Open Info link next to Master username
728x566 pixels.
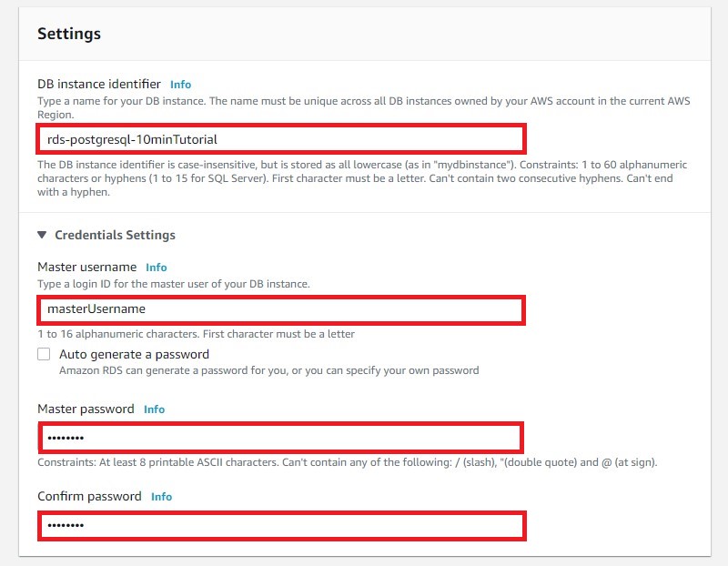coord(157,268)
